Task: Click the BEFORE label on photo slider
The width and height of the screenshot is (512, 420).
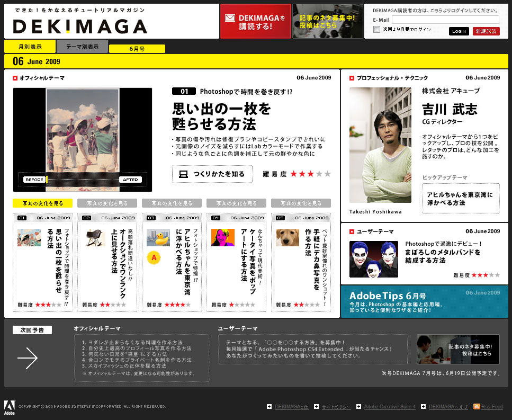Action: [x=34, y=180]
